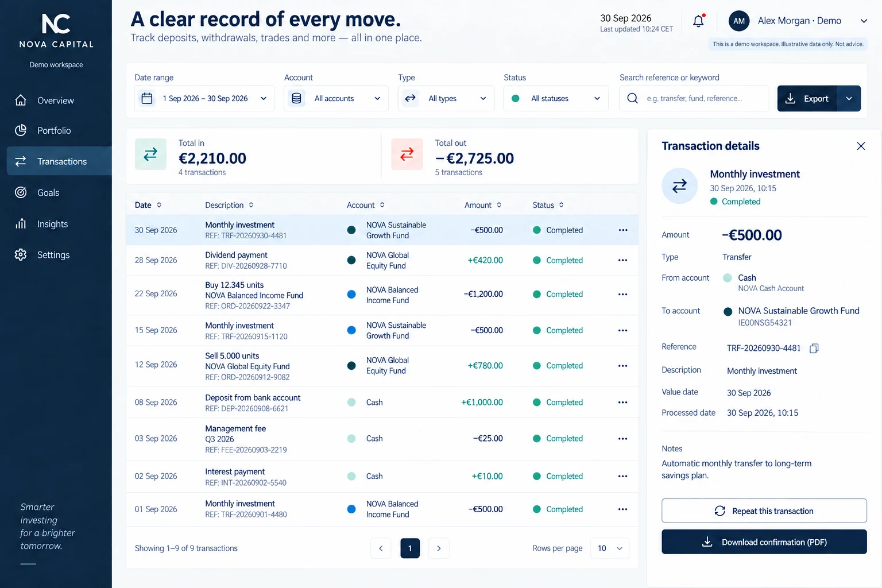The height and width of the screenshot is (588, 882).
Task: Expand the All accounts filter
Action: pos(336,98)
